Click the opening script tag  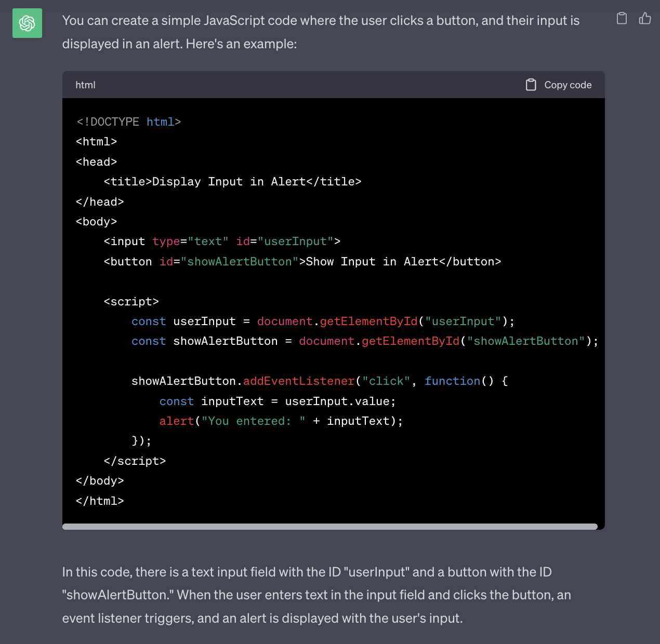click(131, 302)
